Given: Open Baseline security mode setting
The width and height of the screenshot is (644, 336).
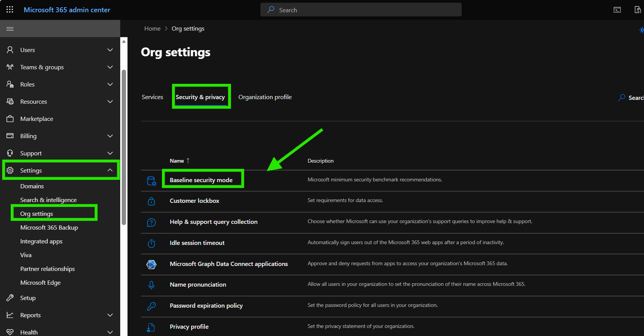Looking at the screenshot, I should pyautogui.click(x=201, y=180).
